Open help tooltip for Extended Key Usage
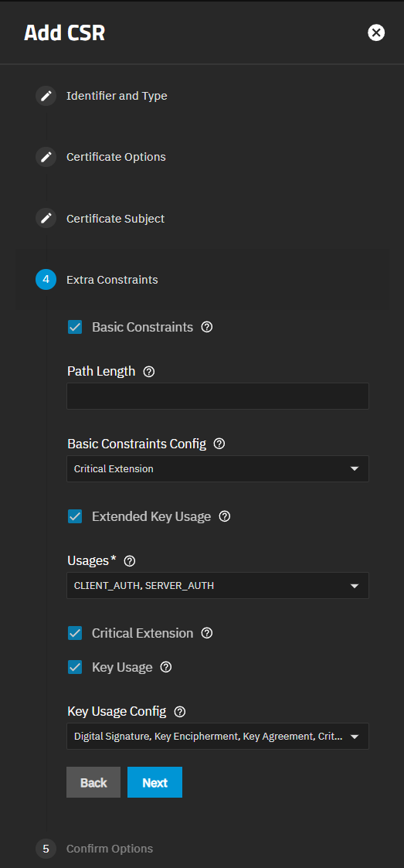The width and height of the screenshot is (404, 868). coord(225,516)
